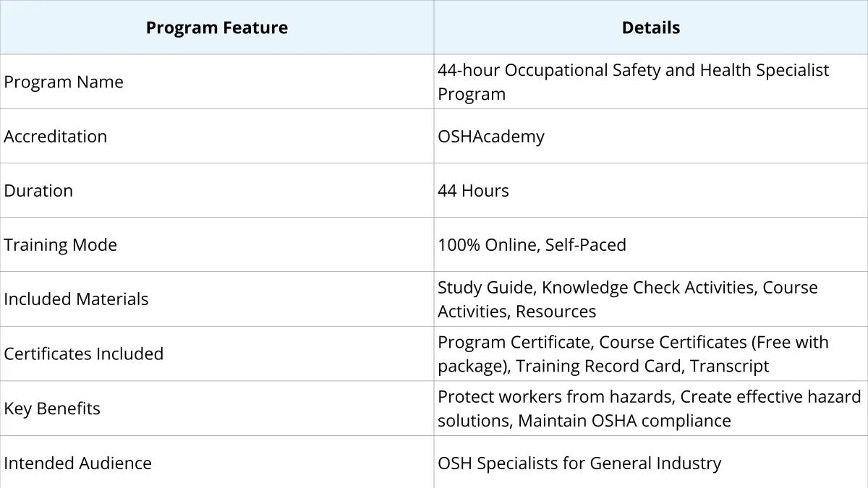Click the "Program Feature" column header
Viewport: 868px width, 488px height.
point(217,27)
